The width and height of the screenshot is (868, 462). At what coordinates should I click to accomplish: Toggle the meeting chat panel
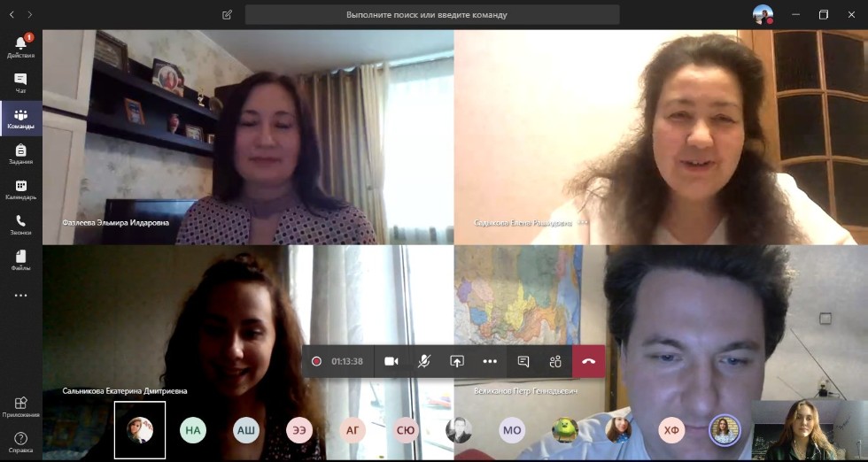coord(523,361)
